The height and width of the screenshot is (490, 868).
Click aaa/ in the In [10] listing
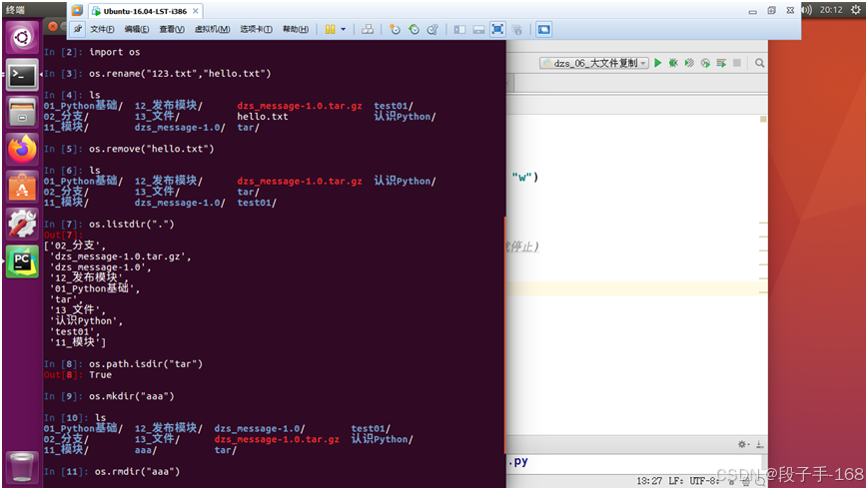coord(146,450)
